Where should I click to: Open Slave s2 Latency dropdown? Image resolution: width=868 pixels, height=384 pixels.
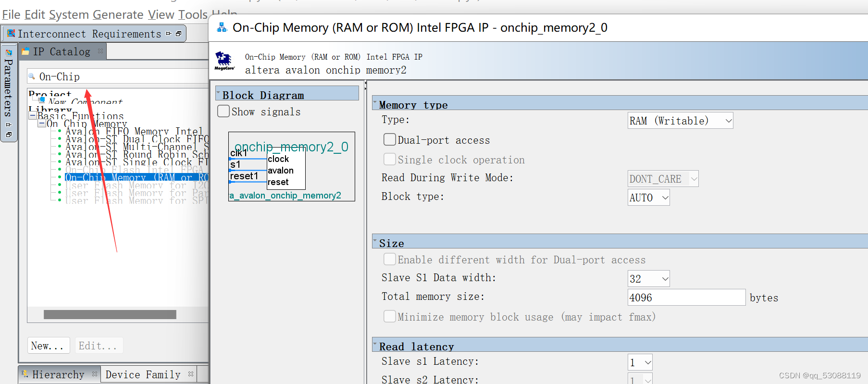click(640, 379)
